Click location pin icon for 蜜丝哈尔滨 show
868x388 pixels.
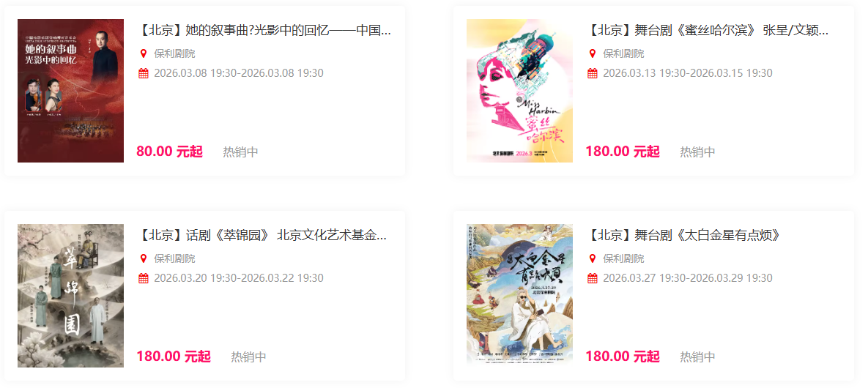coord(593,53)
